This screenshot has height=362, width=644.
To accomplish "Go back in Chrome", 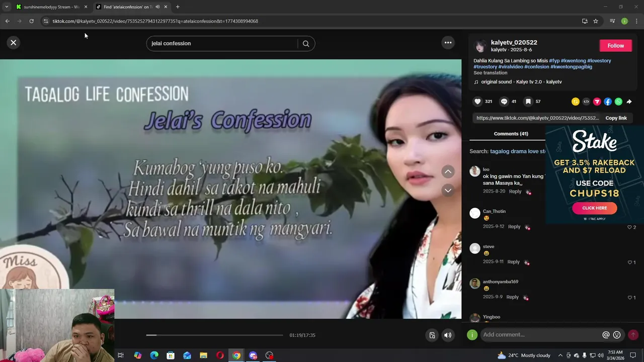I will (7, 21).
